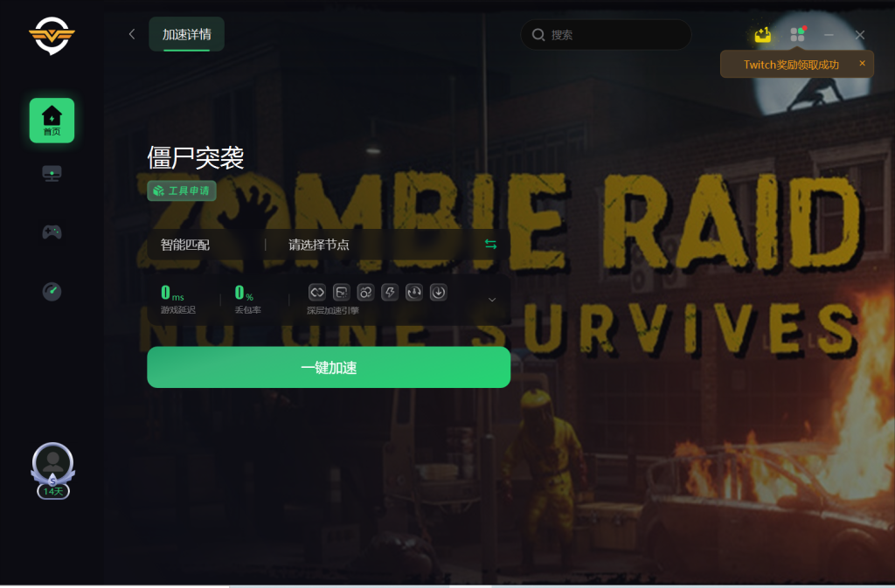Click the 深层加速引擎 label
The height and width of the screenshot is (588, 895).
[333, 310]
